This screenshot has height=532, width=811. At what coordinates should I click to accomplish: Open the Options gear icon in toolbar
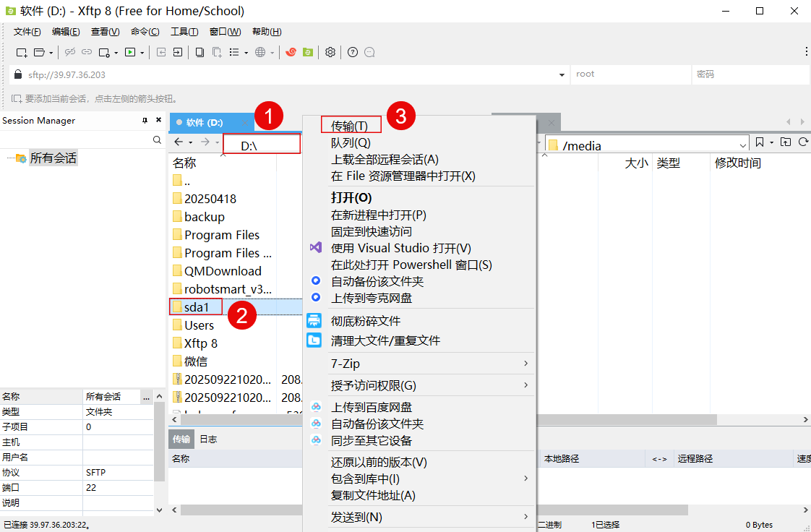click(330, 52)
